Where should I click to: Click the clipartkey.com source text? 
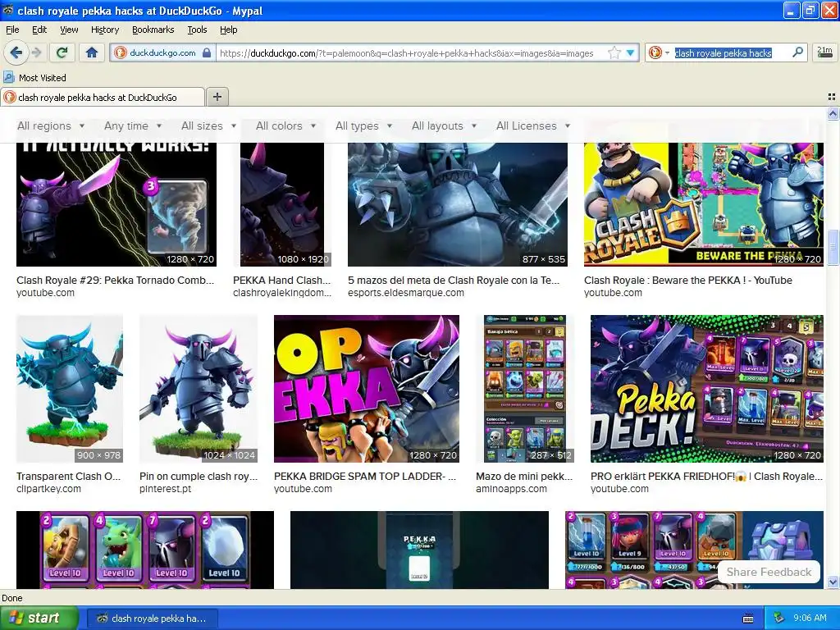48,489
